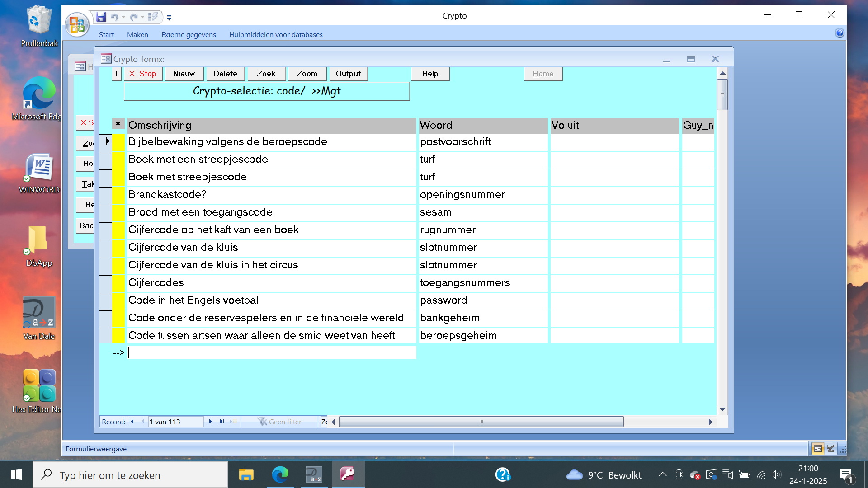Screen dimensions: 868x488
Task: Open the Office button menu
Action: (x=77, y=25)
